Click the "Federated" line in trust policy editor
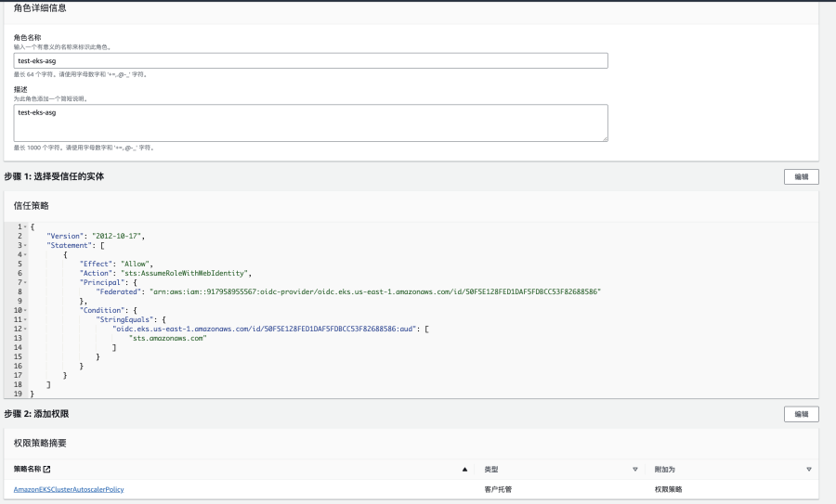 pos(348,291)
